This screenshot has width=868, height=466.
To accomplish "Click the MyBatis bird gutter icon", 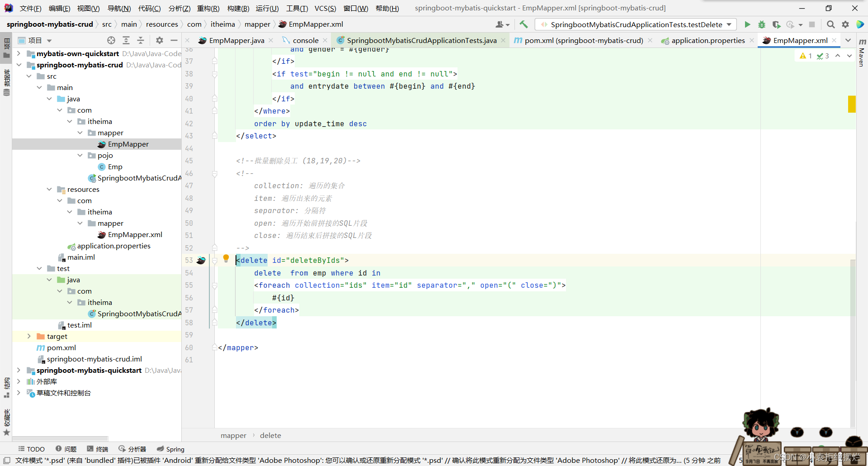I will coord(201,260).
